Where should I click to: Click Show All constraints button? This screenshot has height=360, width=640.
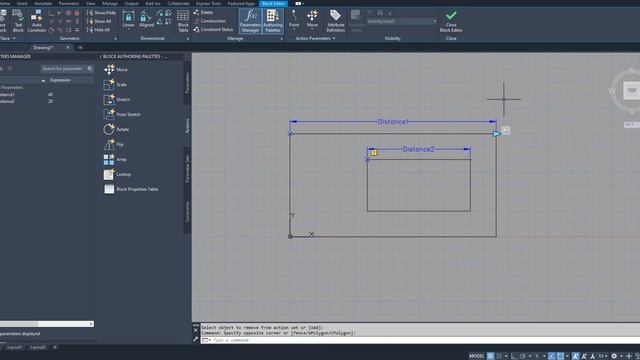click(x=99, y=21)
